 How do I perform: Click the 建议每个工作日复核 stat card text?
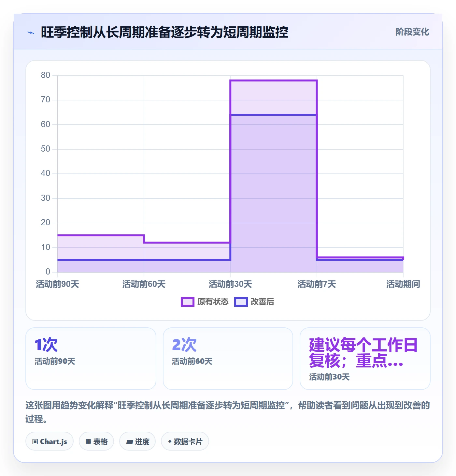point(363,353)
